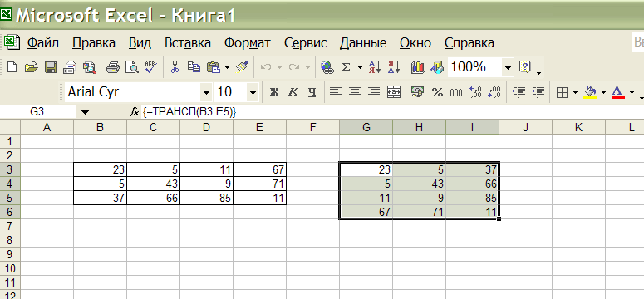Cut the selection with the scissors icon

click(x=175, y=67)
